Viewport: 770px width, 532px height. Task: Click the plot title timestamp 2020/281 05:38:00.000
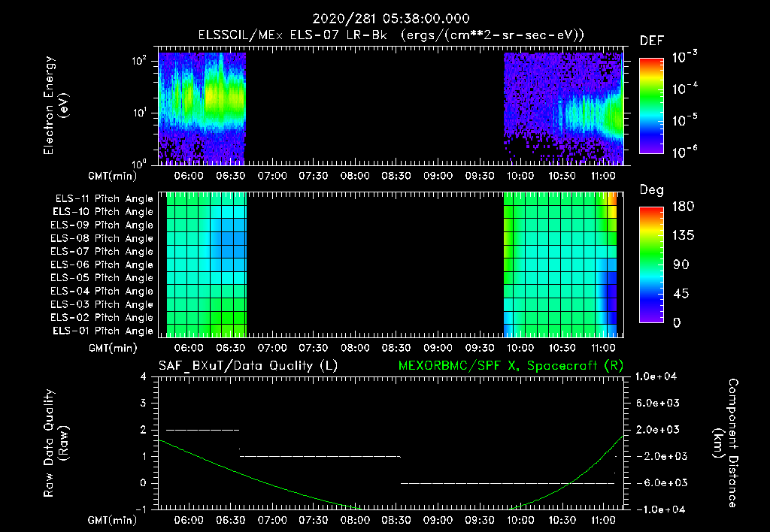click(391, 19)
